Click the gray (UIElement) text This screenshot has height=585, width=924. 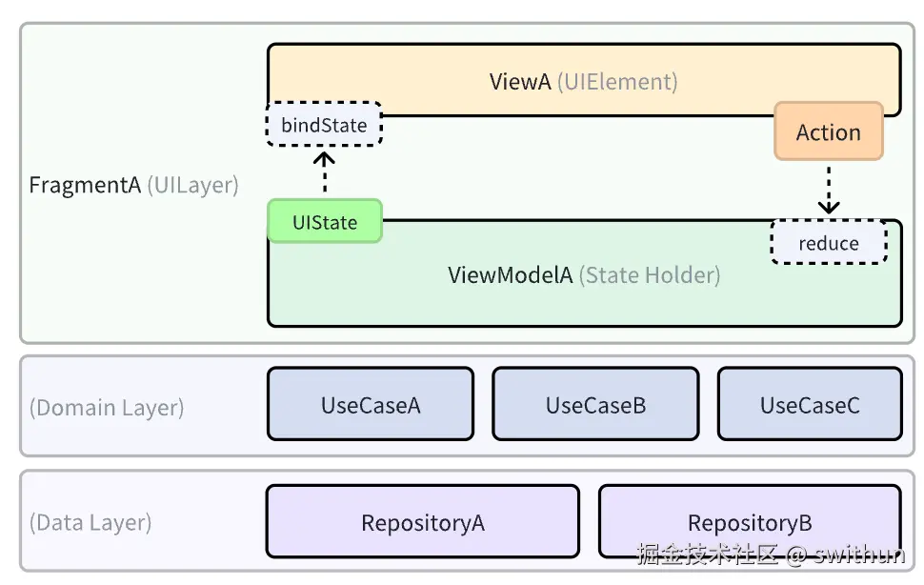617,81
